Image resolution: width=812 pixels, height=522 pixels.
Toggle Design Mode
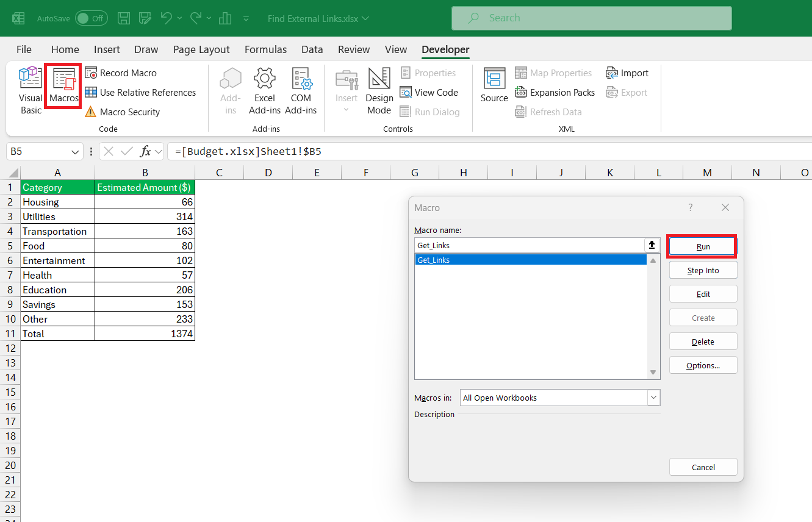click(x=379, y=91)
